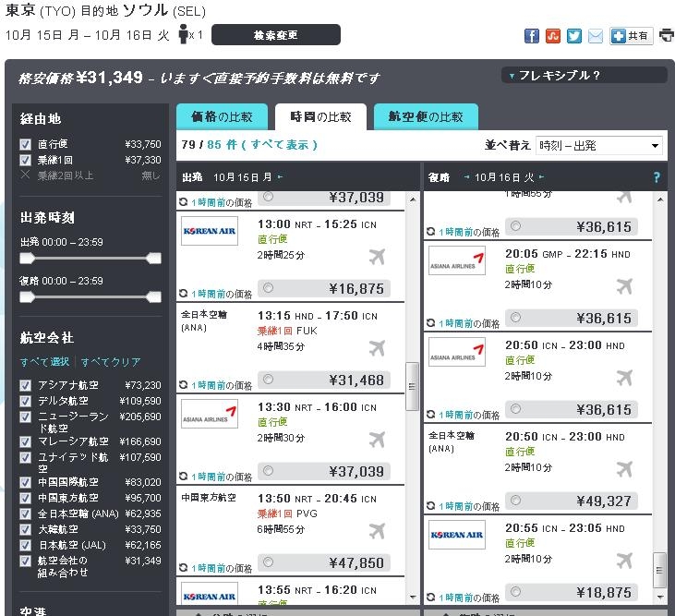Refresh price icon for ¥47,850 flight
The height and width of the screenshot is (616, 675).
click(184, 568)
